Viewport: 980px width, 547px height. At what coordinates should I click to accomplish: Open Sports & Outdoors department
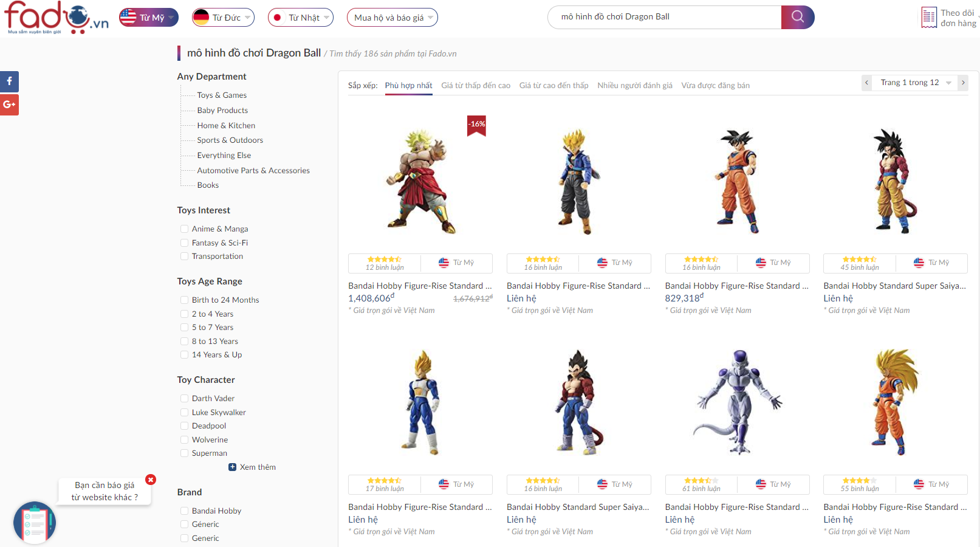coord(230,140)
